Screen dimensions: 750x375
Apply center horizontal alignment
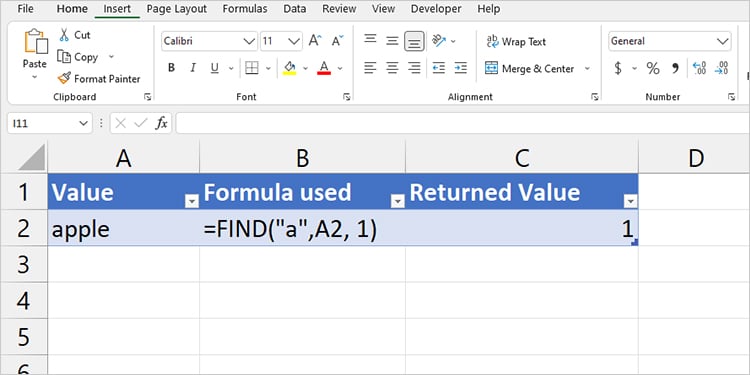click(392, 68)
